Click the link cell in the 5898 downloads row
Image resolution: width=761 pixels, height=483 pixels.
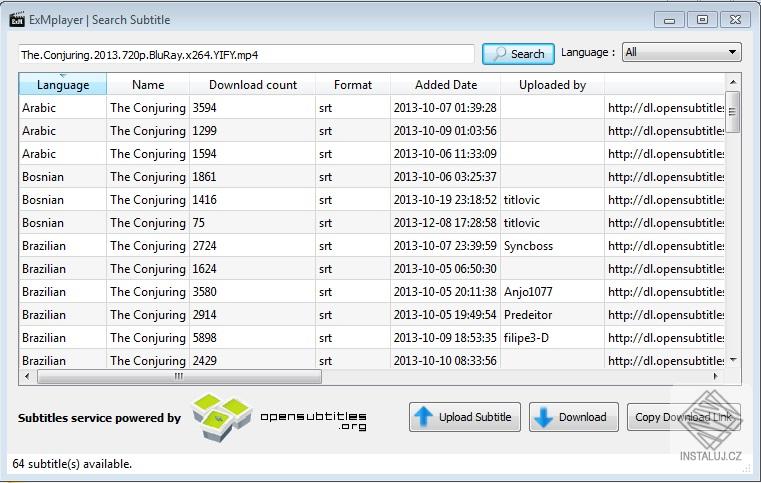pos(665,338)
